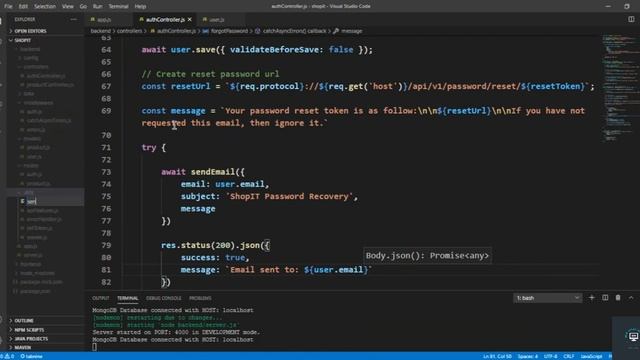Click 'Create reset password url' comment
The height and width of the screenshot is (360, 640).
(x=211, y=74)
